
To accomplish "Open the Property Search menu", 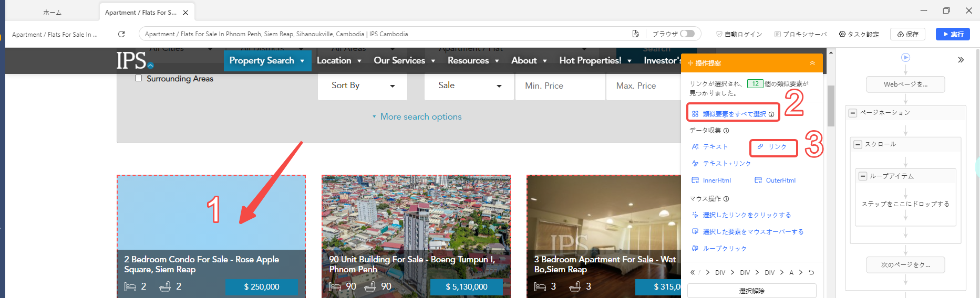I will (267, 60).
